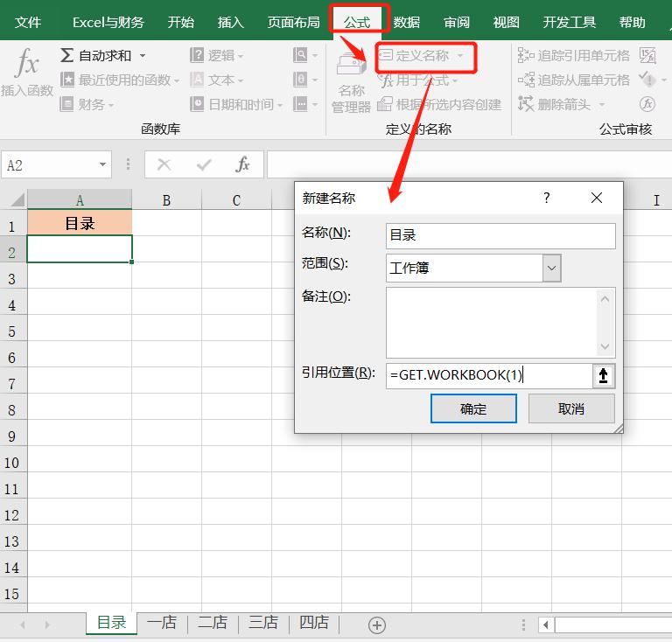Click the Name field in New Name dialog

click(x=500, y=235)
